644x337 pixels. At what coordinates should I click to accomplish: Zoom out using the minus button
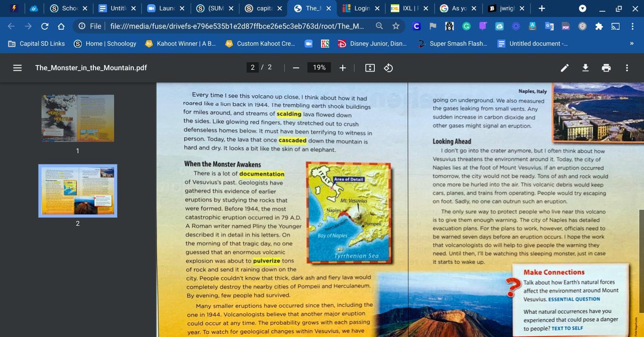(296, 68)
